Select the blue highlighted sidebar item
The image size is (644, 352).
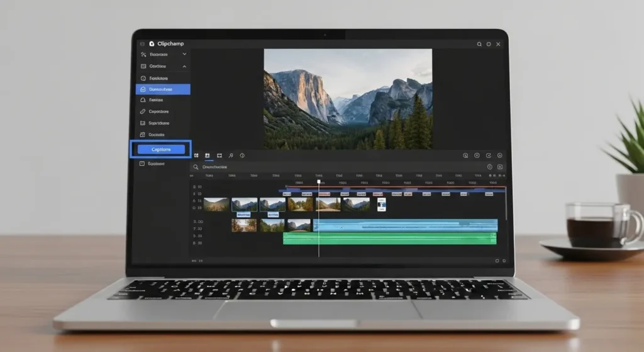point(163,89)
